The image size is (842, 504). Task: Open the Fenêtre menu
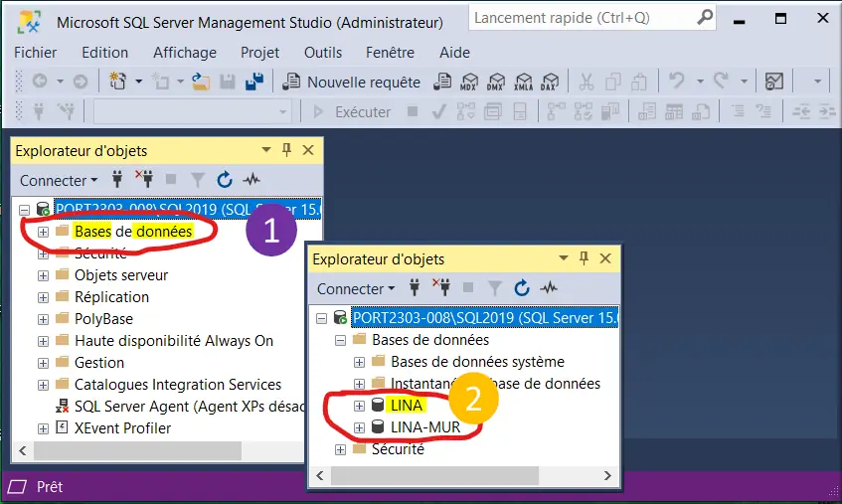point(390,52)
